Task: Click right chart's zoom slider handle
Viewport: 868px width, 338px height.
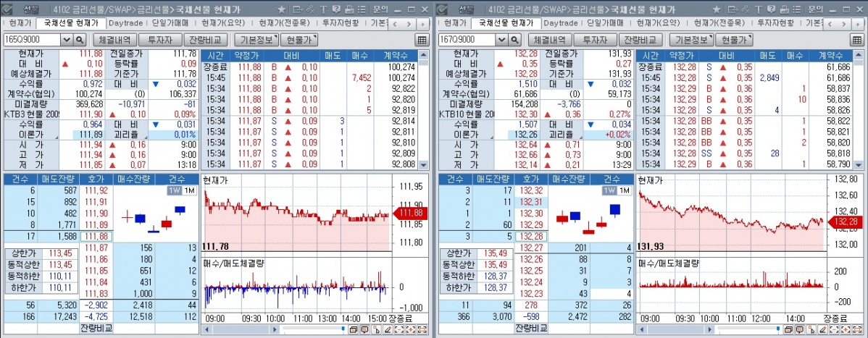Action: pyautogui.click(x=777, y=329)
